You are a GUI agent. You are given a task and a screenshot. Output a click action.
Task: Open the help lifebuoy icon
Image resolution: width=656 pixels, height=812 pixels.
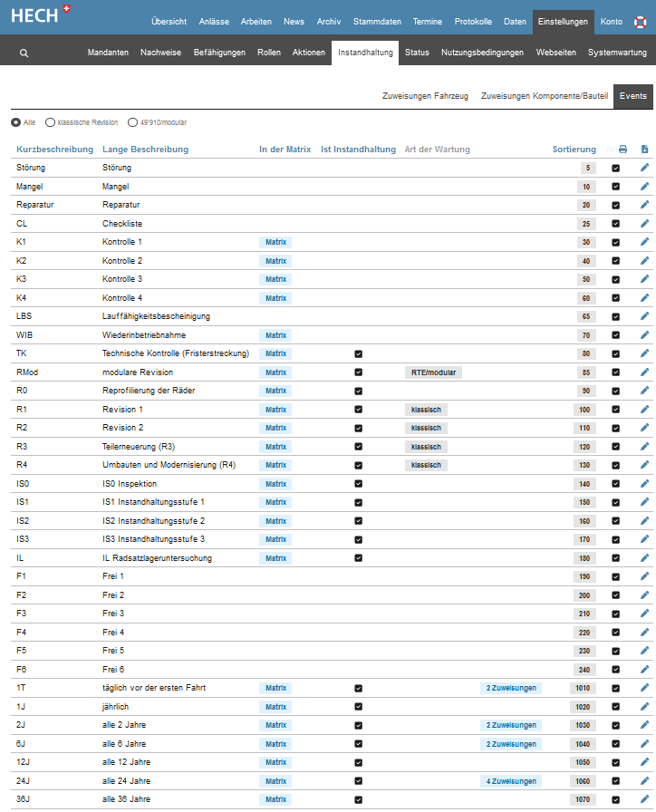point(640,23)
